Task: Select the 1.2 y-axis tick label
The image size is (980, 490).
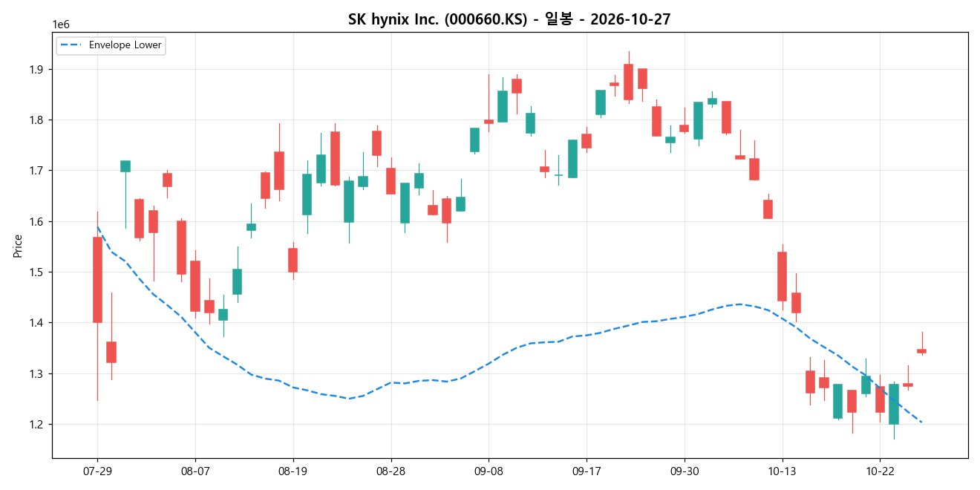Action: point(36,424)
